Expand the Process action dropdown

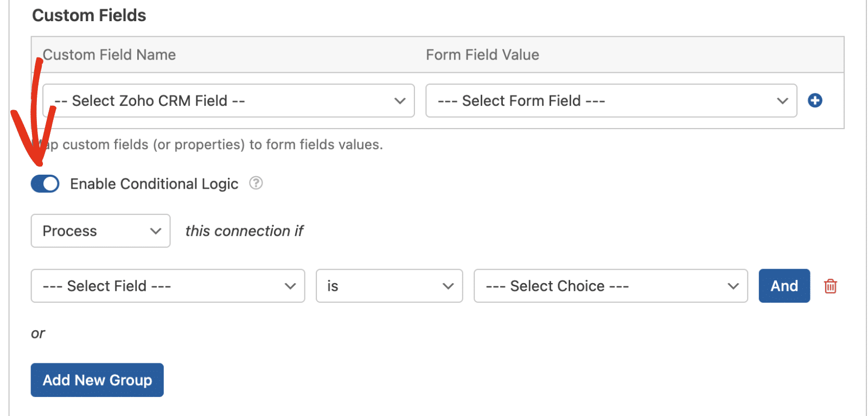point(100,231)
